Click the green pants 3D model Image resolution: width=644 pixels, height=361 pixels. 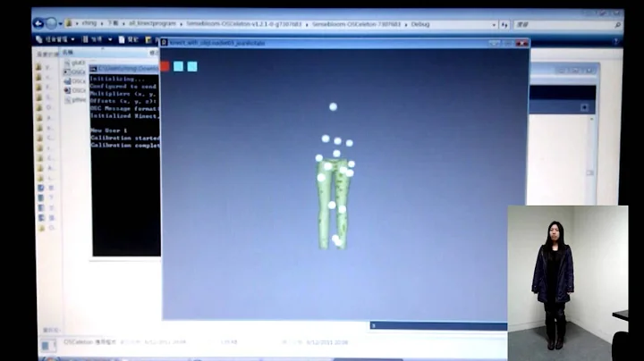coord(332,205)
